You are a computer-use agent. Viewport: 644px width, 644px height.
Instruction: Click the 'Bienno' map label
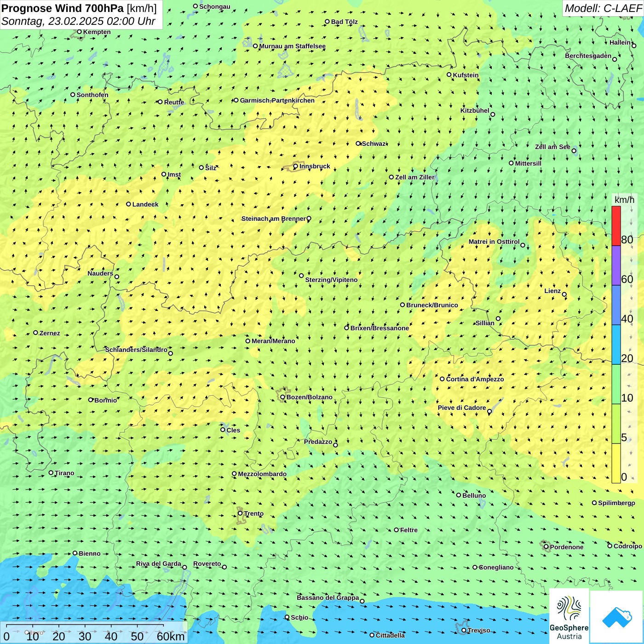tap(90, 553)
